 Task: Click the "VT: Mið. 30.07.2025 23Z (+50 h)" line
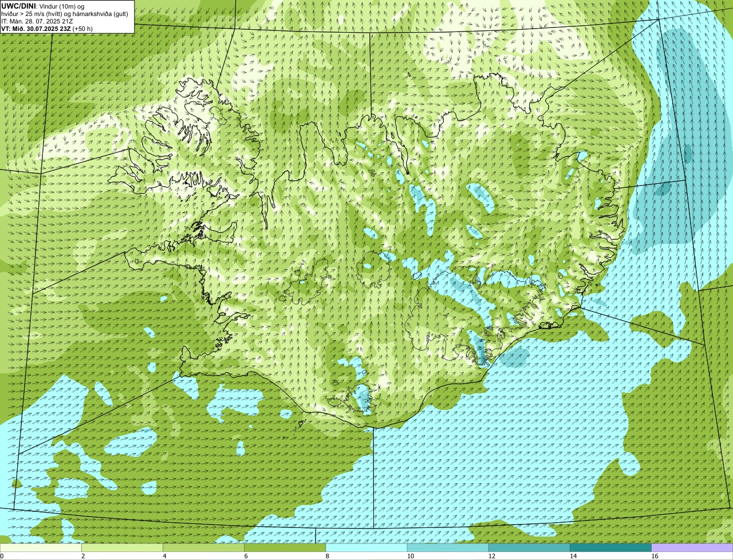[47, 29]
